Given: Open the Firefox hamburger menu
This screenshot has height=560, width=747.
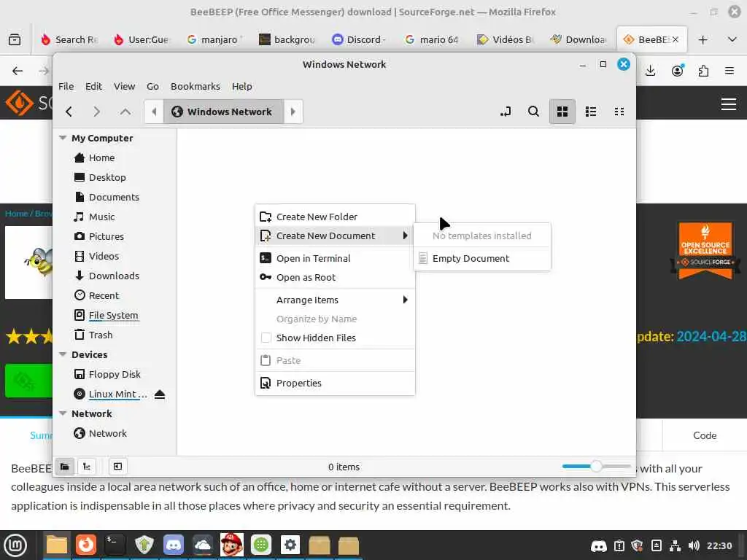Looking at the screenshot, I should click(729, 71).
